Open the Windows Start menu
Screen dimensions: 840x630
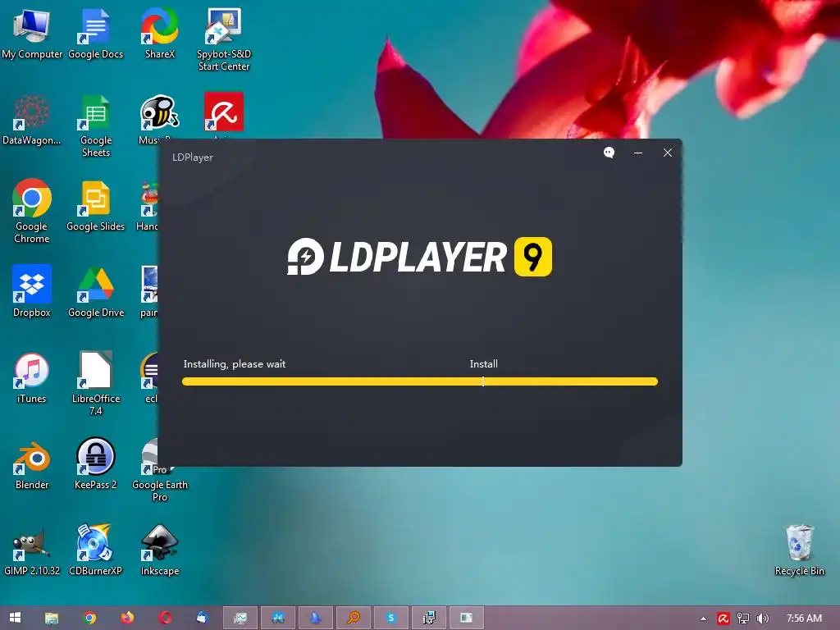click(15, 618)
